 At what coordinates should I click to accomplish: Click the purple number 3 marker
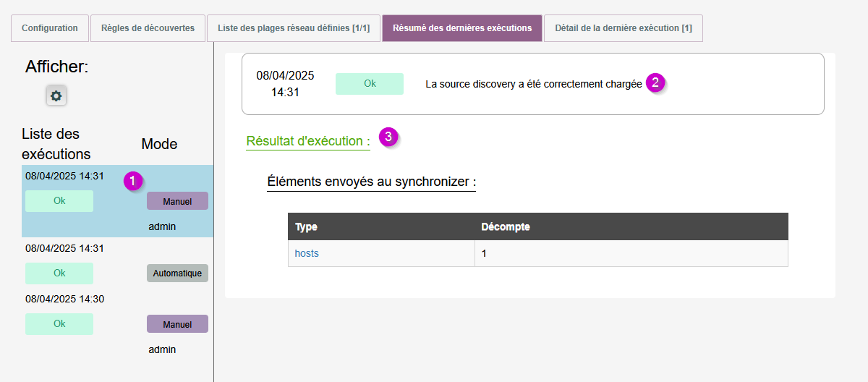pyautogui.click(x=388, y=137)
